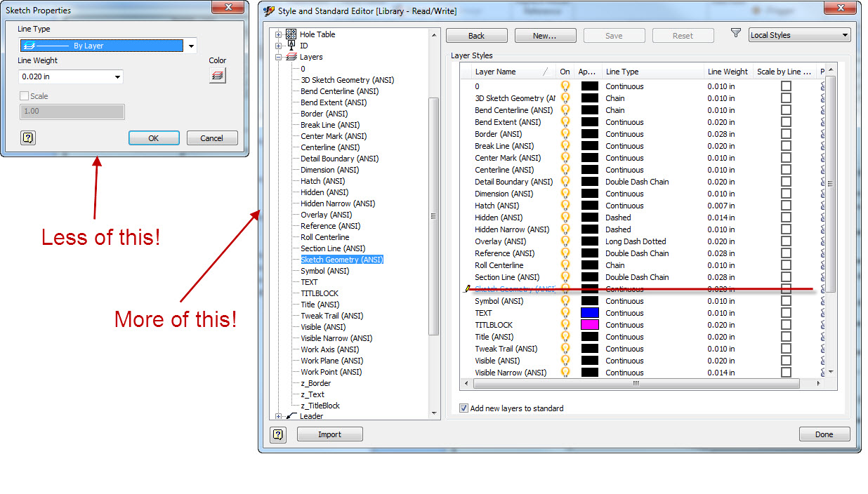
Task: Open the Line Type dropdown showing By Layer
Action: (x=190, y=46)
